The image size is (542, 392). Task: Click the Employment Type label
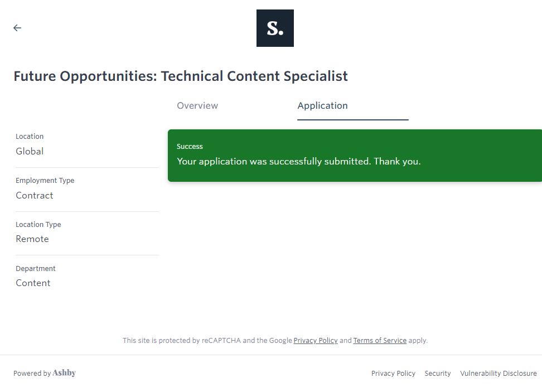[x=45, y=180]
